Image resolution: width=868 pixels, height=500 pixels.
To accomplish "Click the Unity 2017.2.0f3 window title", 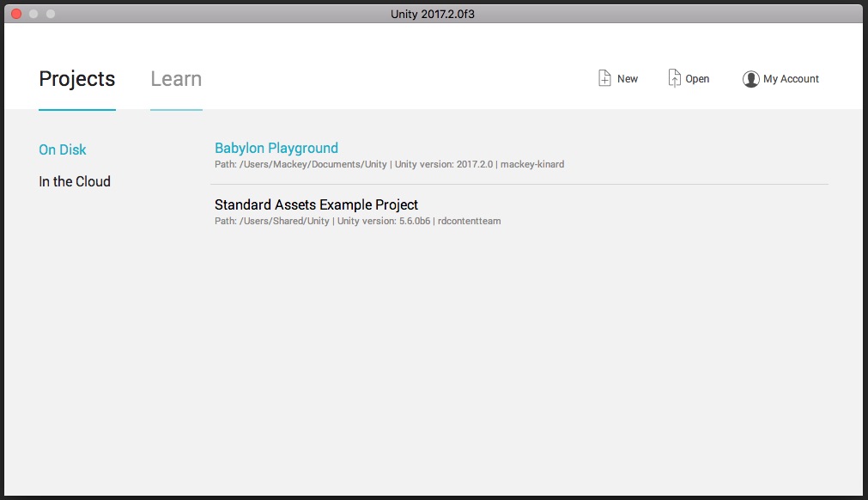I will [433, 14].
